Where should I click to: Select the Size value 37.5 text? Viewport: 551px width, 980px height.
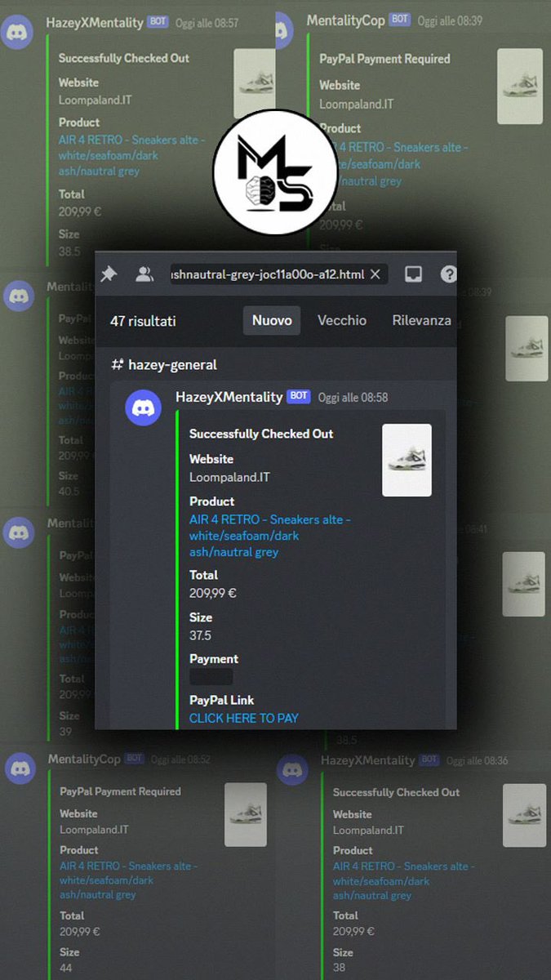200,635
